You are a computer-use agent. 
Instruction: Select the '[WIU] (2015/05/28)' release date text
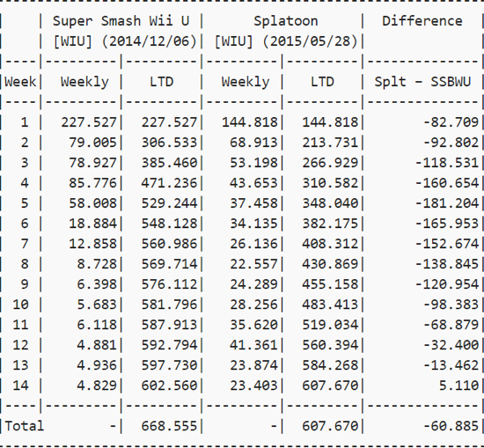pos(286,41)
